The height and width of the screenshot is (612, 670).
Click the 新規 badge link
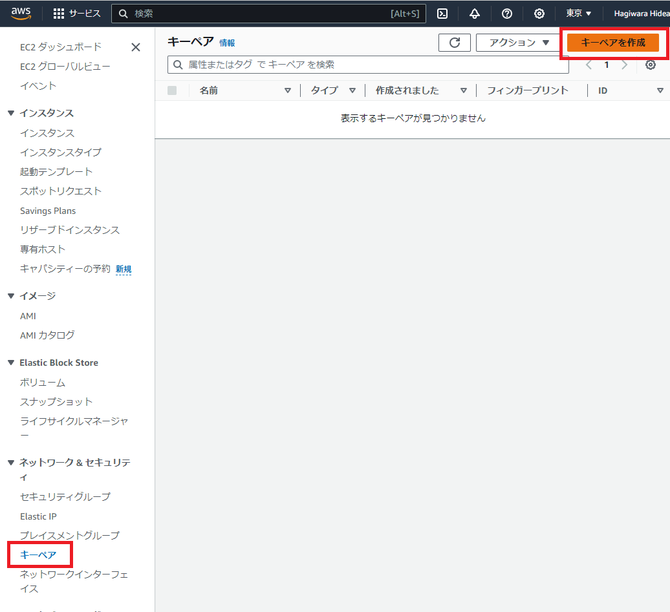tap(123, 269)
